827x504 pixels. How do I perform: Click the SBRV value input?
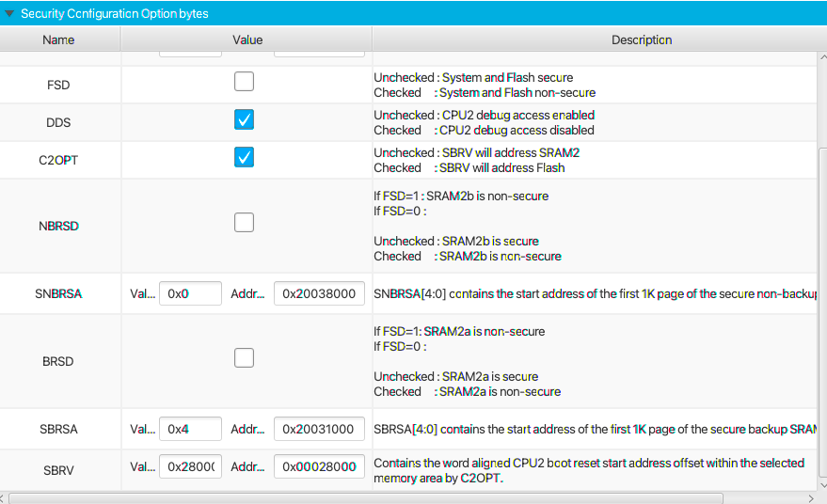[190, 467]
